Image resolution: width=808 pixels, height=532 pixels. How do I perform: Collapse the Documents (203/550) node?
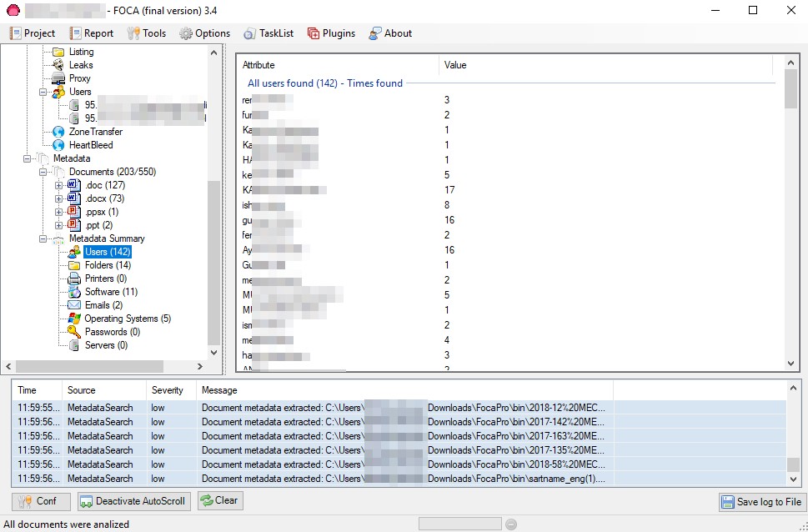(43, 172)
